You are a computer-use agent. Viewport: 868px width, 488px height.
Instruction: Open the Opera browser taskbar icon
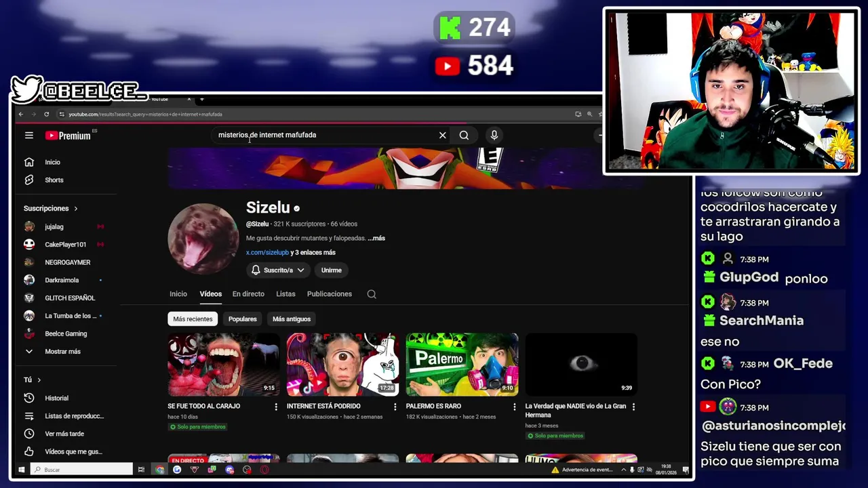click(x=264, y=470)
